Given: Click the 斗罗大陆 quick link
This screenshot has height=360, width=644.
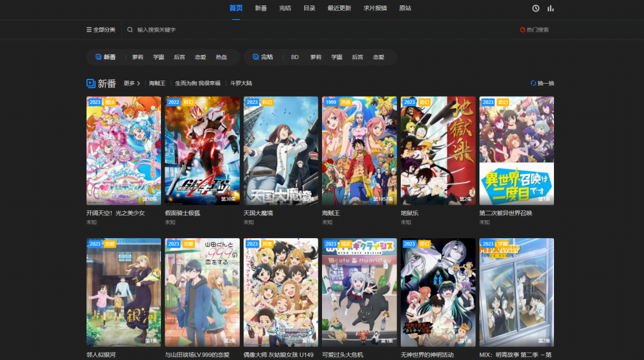Looking at the screenshot, I should (241, 84).
